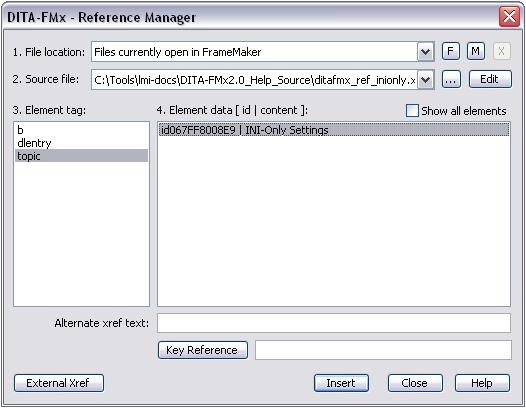Open the browse (...) button for Source file
The height and width of the screenshot is (408, 526).
click(x=451, y=80)
